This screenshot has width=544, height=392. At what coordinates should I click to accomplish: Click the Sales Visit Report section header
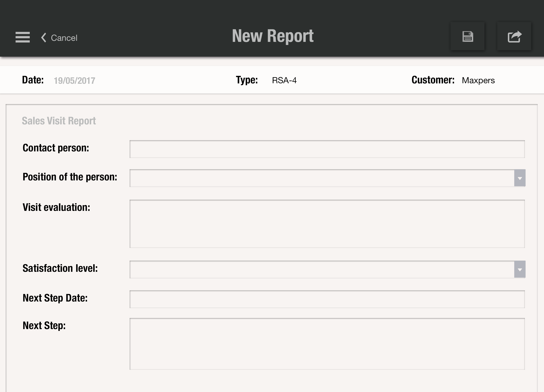pos(59,120)
